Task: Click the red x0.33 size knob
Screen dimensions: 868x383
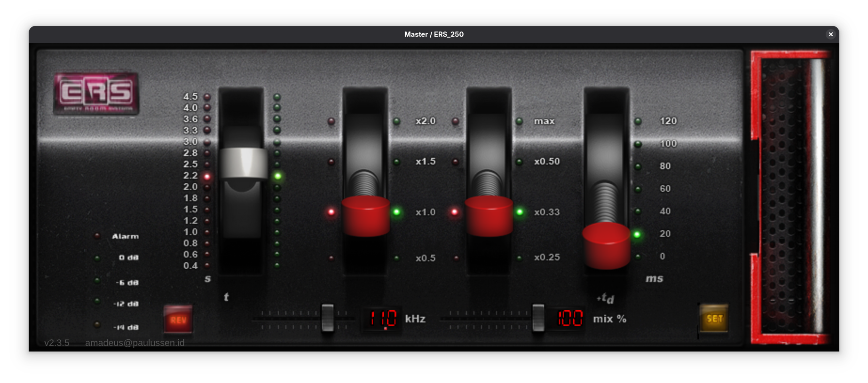Action: (489, 216)
